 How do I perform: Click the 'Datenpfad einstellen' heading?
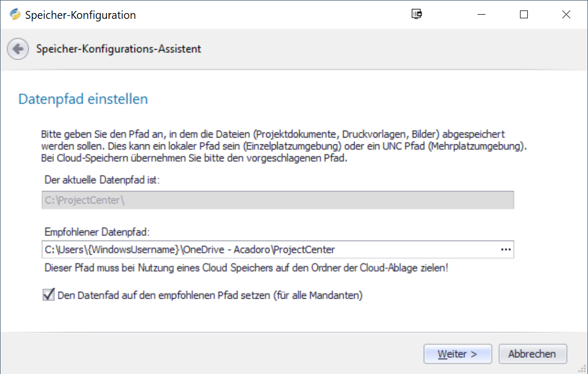coord(83,99)
